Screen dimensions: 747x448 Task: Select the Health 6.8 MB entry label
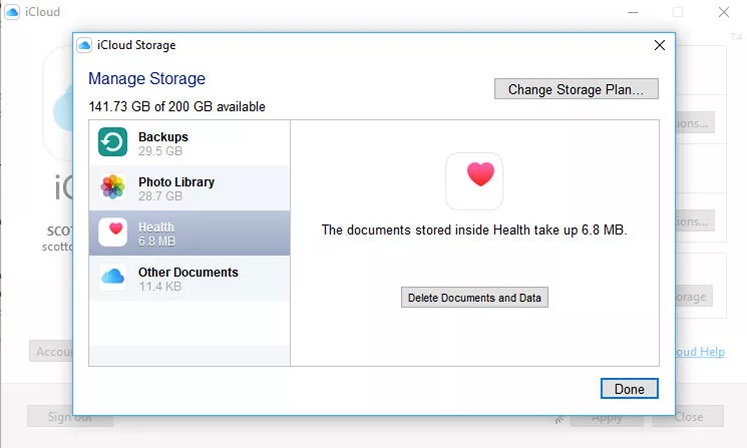point(157,233)
